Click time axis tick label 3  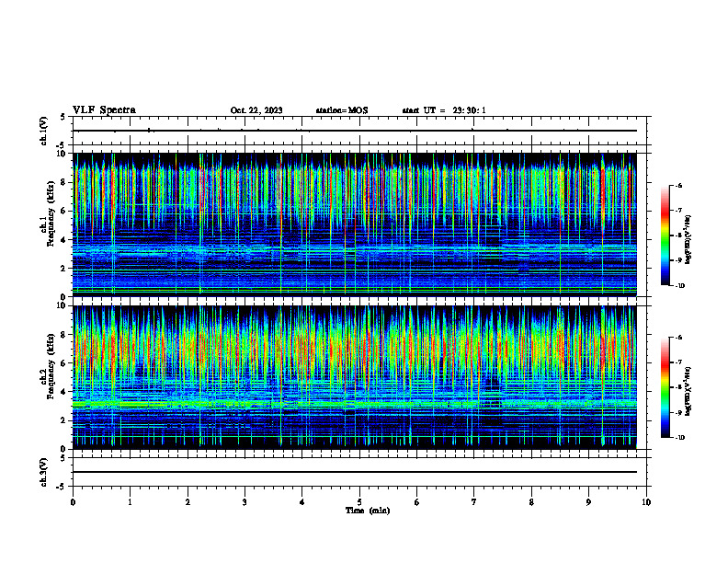pyautogui.click(x=245, y=502)
